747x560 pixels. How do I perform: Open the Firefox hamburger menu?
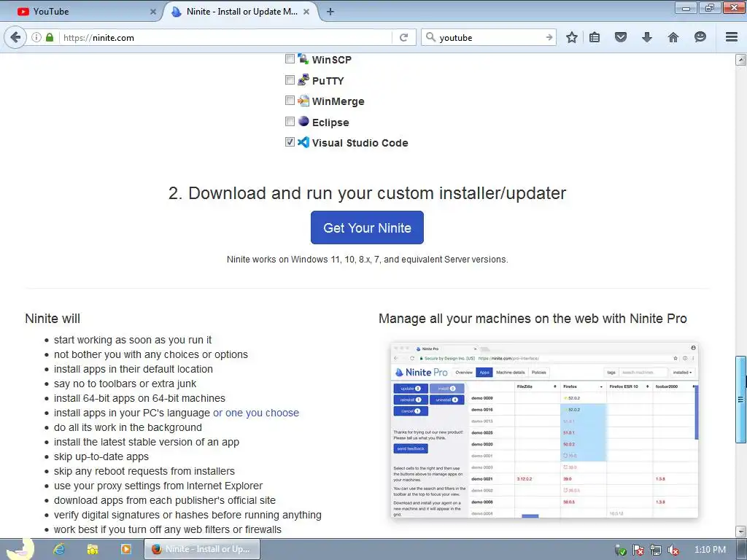732,37
